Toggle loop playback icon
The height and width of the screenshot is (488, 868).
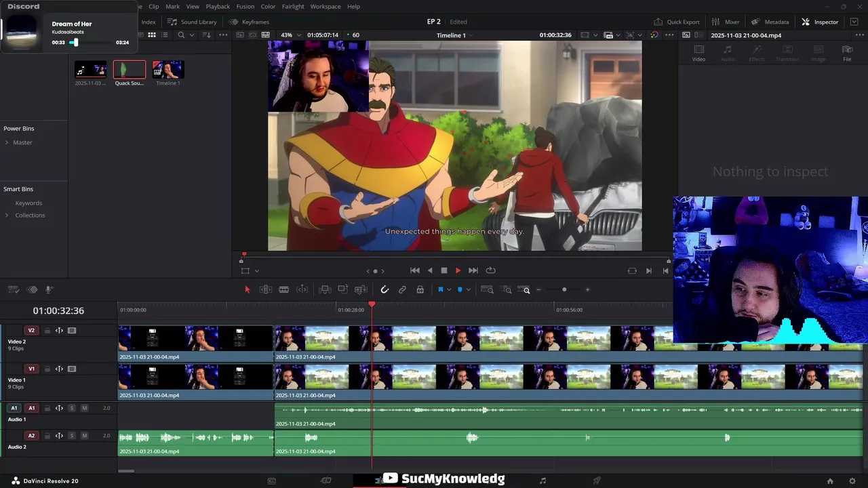[490, 270]
